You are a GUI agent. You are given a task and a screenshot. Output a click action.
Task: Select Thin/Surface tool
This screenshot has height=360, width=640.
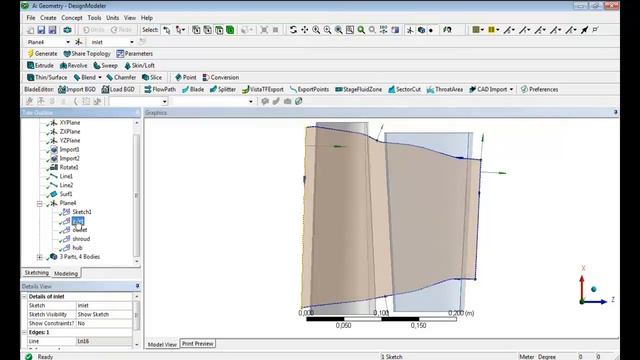47,77
